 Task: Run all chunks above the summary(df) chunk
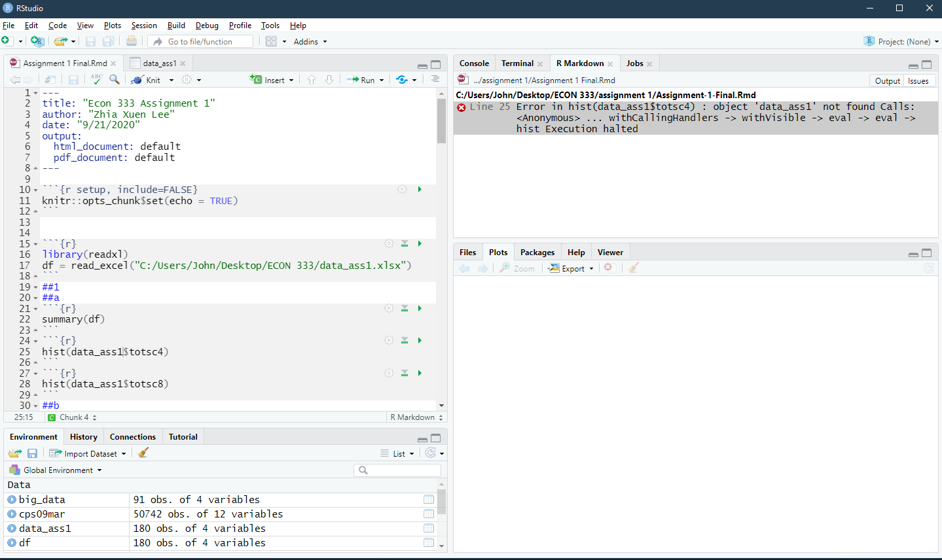tap(405, 308)
